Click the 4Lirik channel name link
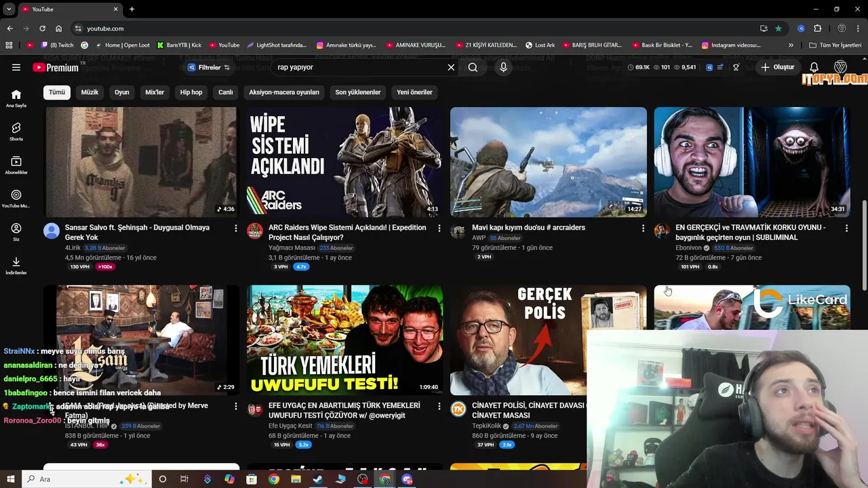Screen dimensions: 868x488 point(73,248)
